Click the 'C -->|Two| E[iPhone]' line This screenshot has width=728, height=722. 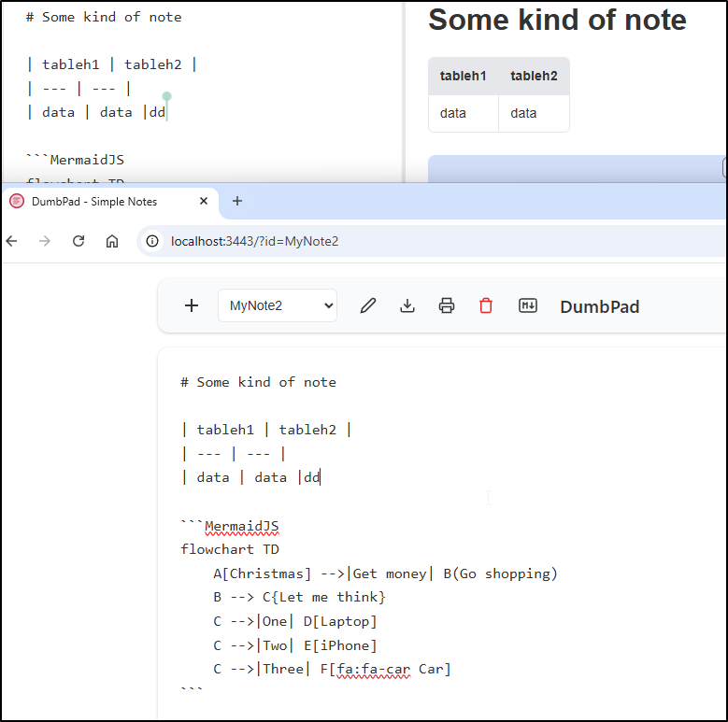[294, 645]
